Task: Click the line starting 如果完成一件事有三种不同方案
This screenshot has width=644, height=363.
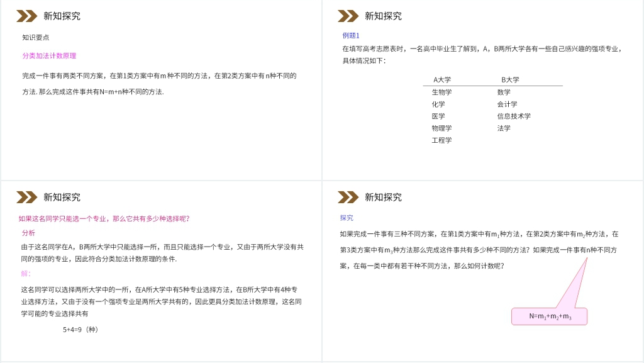Action: (479, 235)
